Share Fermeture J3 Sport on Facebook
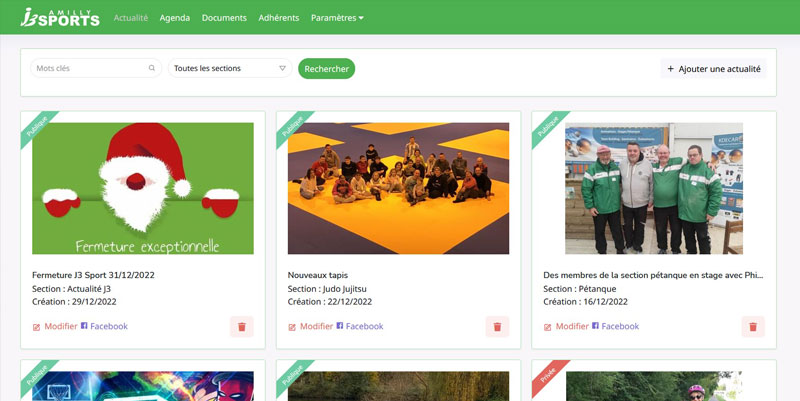The height and width of the screenshot is (401, 800). 109,326
